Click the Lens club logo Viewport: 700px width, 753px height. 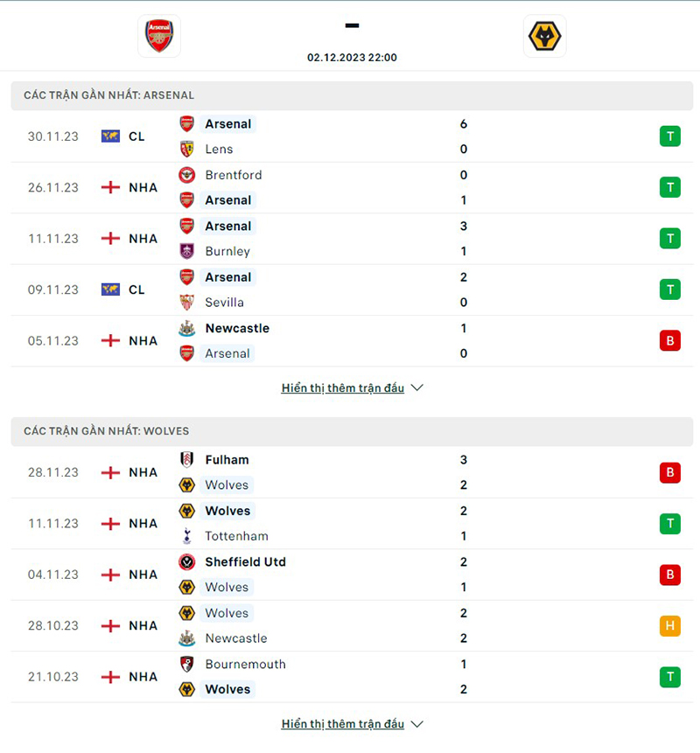[x=186, y=150]
